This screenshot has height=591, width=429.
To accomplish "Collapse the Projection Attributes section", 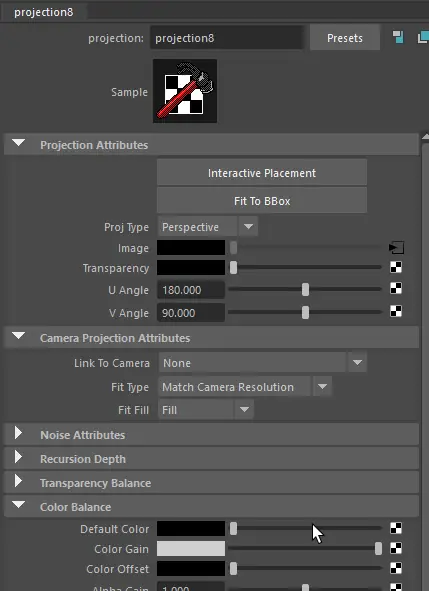I will 18,144.
